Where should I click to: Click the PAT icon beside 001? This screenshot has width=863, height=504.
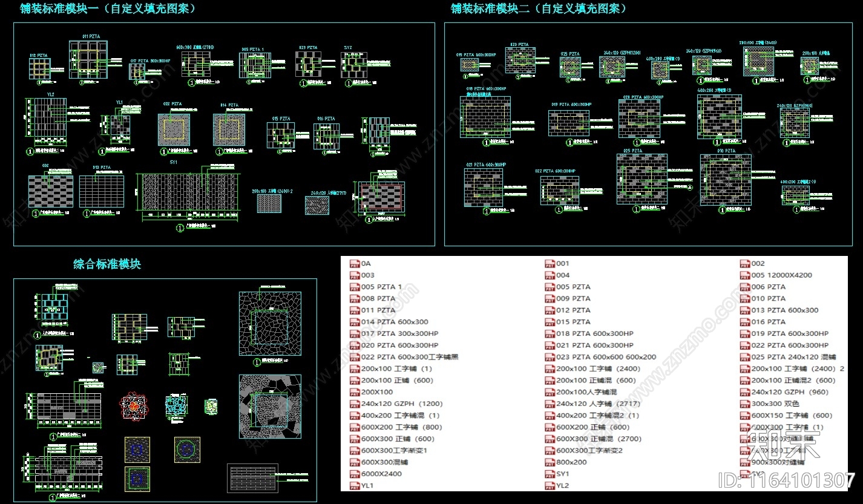point(550,264)
